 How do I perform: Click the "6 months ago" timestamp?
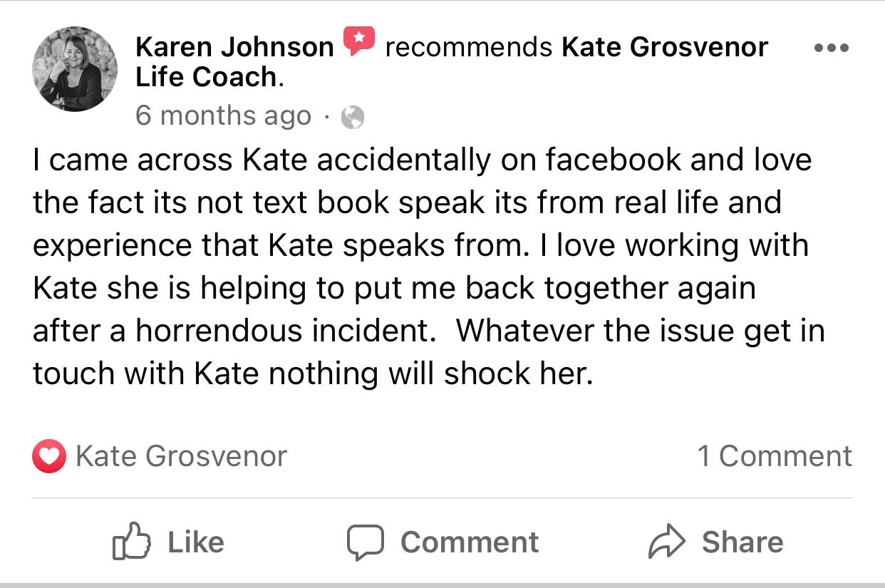tap(223, 115)
